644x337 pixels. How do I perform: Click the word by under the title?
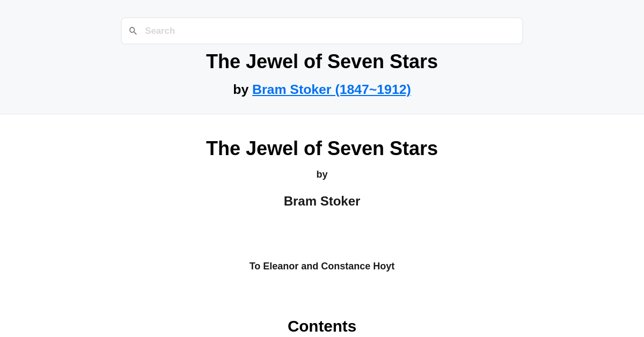pos(322,174)
